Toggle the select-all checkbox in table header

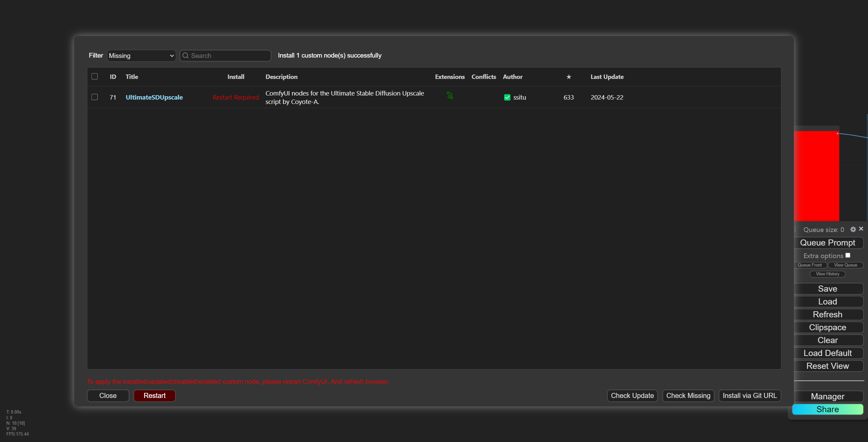pyautogui.click(x=95, y=77)
